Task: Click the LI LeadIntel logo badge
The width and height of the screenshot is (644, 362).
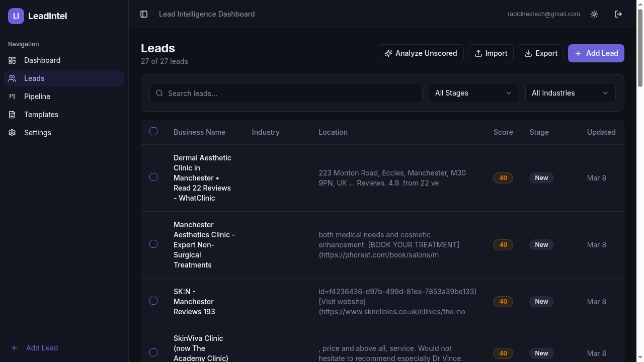Action: click(16, 16)
